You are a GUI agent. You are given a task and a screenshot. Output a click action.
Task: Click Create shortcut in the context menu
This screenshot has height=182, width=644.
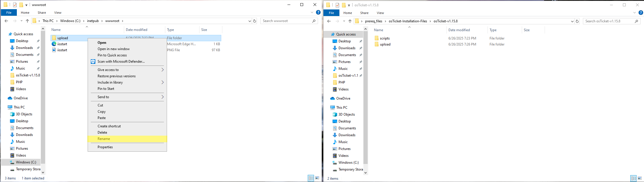tap(127, 126)
